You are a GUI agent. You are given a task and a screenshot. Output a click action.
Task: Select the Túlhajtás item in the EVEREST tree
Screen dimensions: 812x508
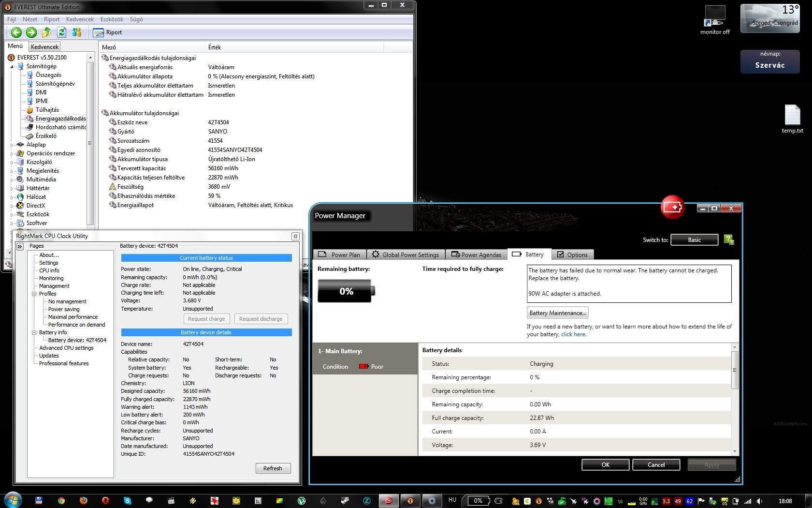coord(47,110)
